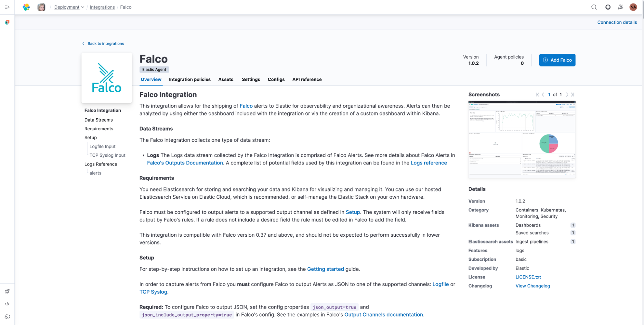Jump to Falco Integration section in sidebar
644x325 pixels.
tap(102, 110)
